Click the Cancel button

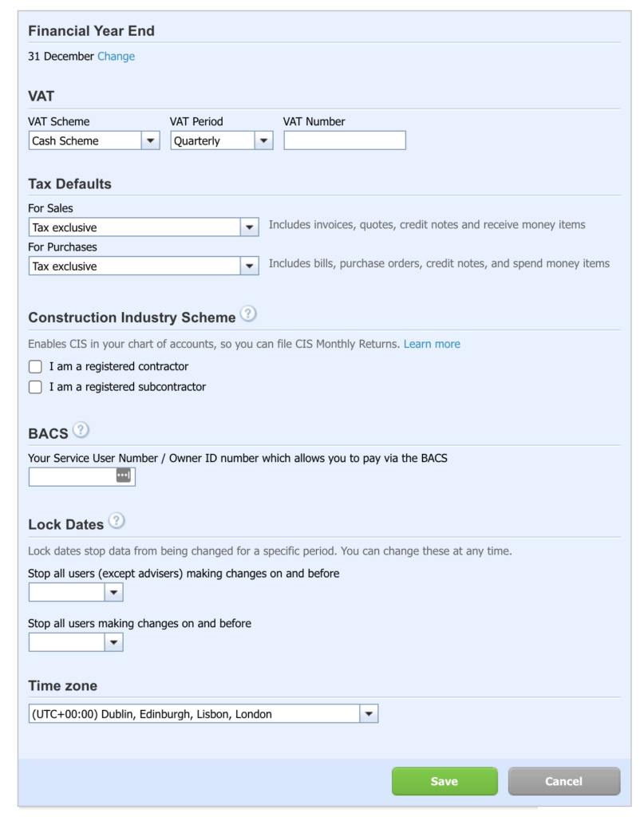pos(564,781)
